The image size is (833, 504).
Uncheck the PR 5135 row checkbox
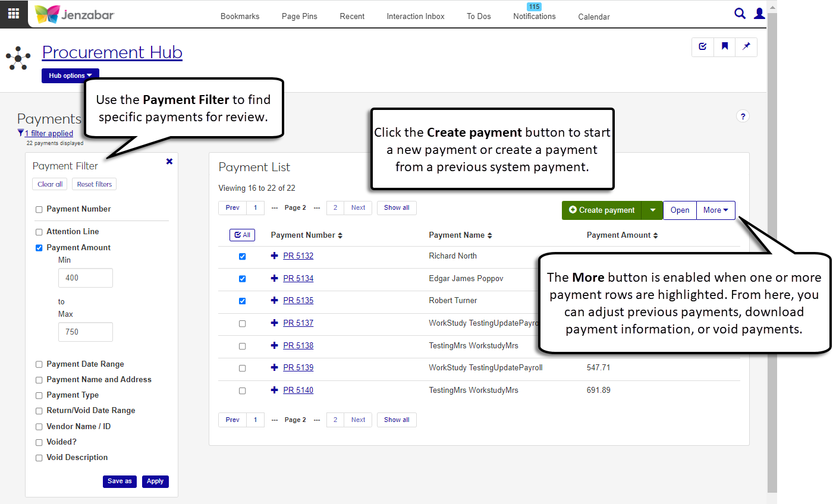242,301
